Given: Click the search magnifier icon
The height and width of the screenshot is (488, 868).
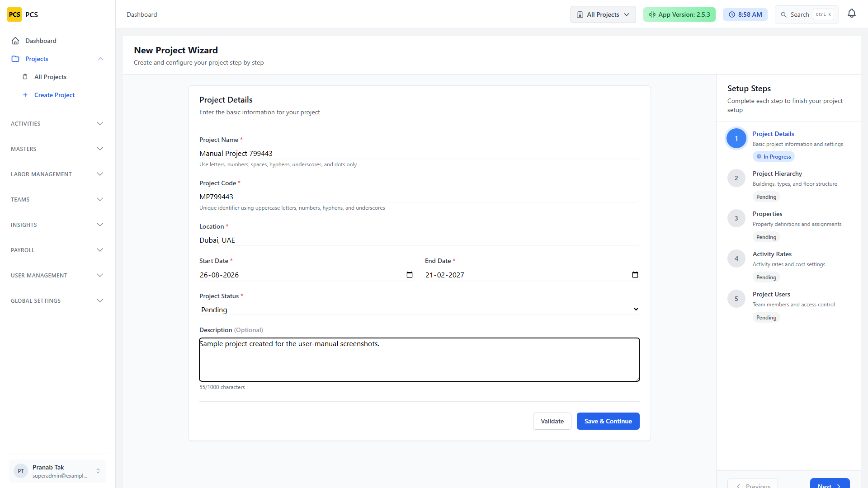Looking at the screenshot, I should (x=783, y=14).
